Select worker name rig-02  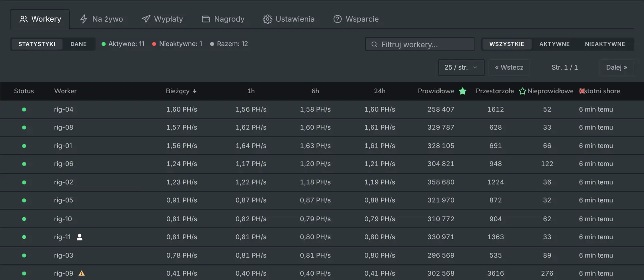pos(64,182)
